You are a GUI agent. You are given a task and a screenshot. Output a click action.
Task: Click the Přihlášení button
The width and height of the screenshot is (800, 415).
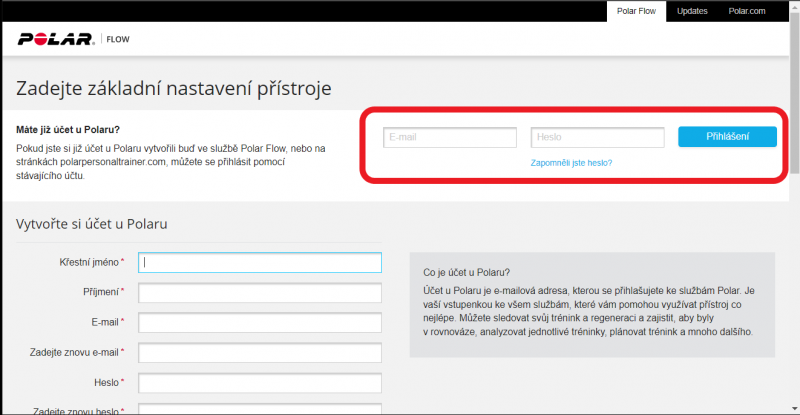727,137
